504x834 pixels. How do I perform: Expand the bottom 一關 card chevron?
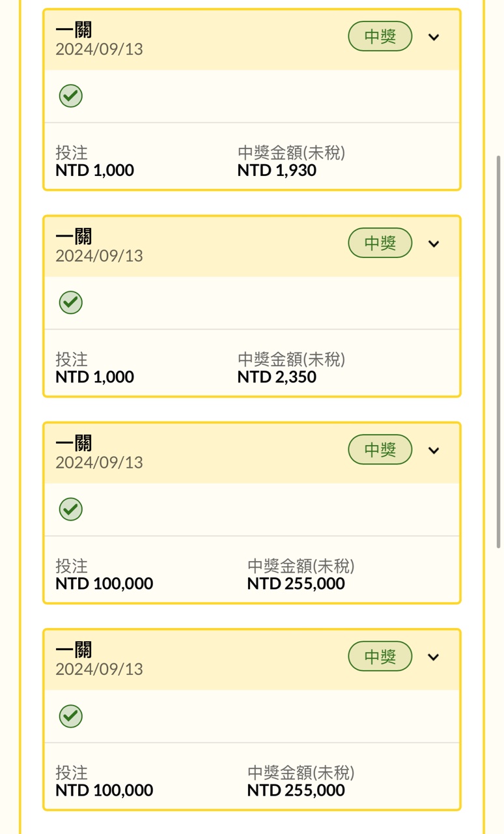coord(434,657)
